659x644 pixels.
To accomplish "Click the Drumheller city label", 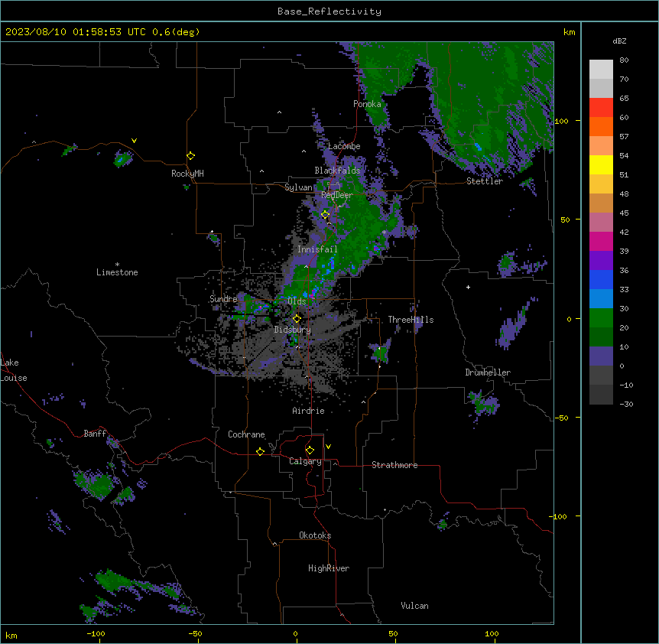I will (x=488, y=372).
